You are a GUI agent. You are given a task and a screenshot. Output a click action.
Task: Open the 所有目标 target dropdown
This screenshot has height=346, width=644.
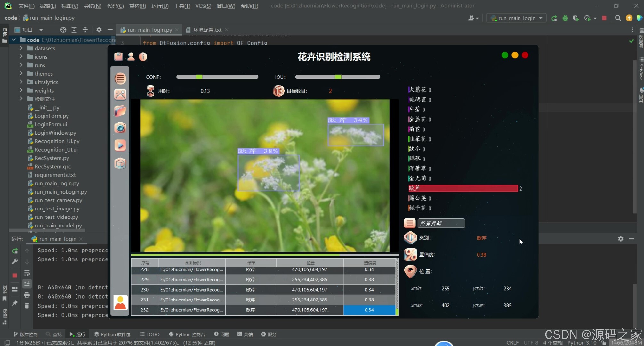(441, 223)
